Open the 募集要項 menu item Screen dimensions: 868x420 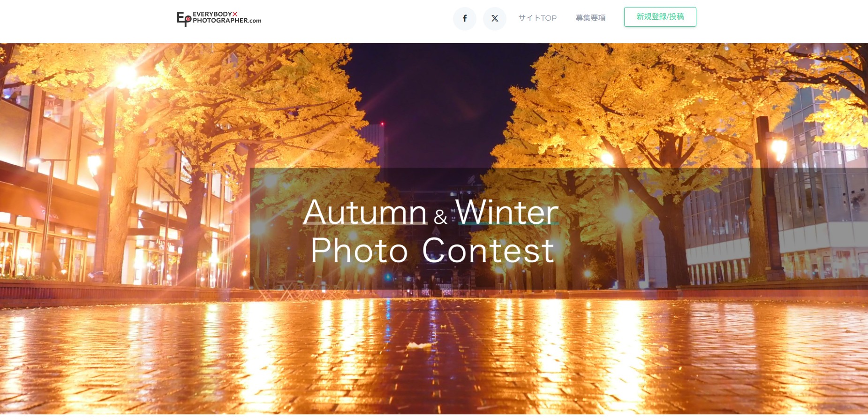tap(590, 18)
